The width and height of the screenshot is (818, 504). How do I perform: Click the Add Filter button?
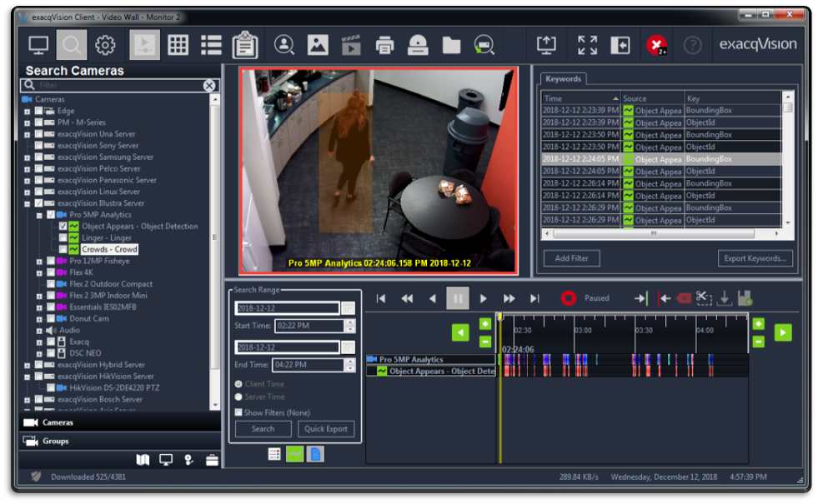(x=572, y=258)
